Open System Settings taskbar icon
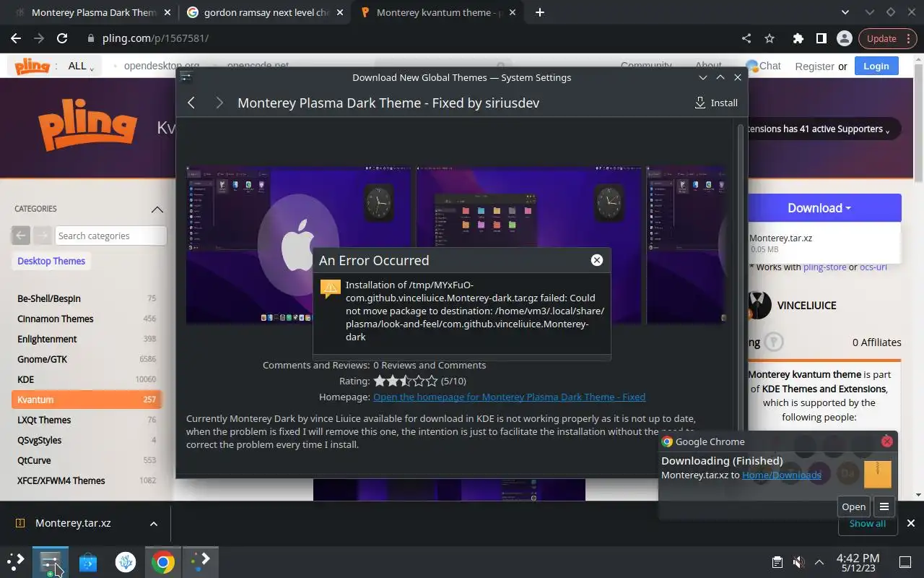Screen dimensions: 924x578 [x=51, y=561]
